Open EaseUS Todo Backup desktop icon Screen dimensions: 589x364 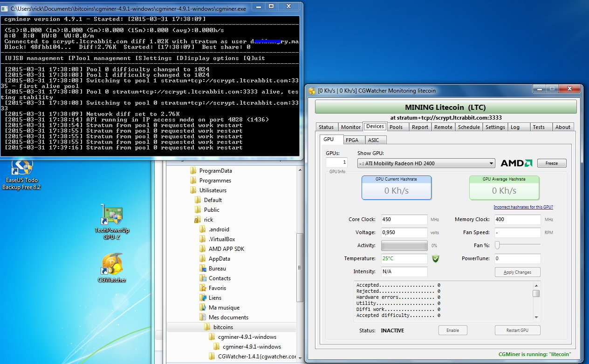pyautogui.click(x=21, y=168)
